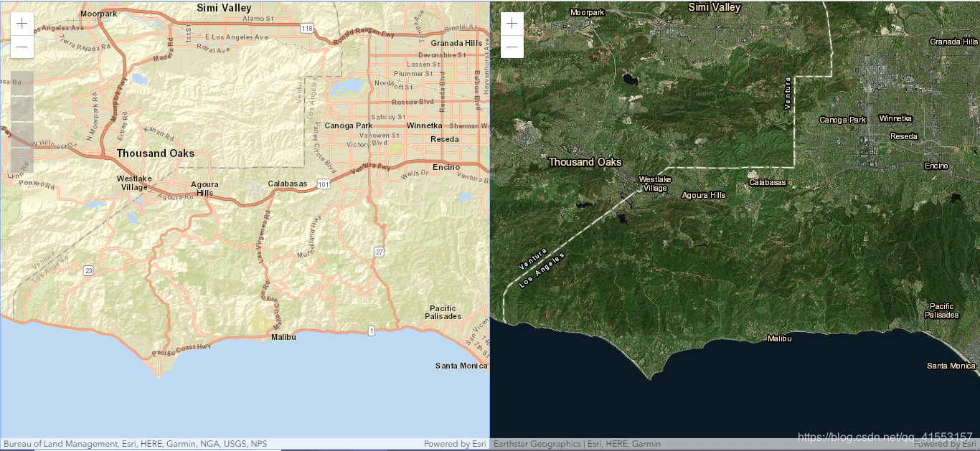Click Granada Hills label on satellite map
Image resolution: width=980 pixels, height=451 pixels.
[955, 42]
